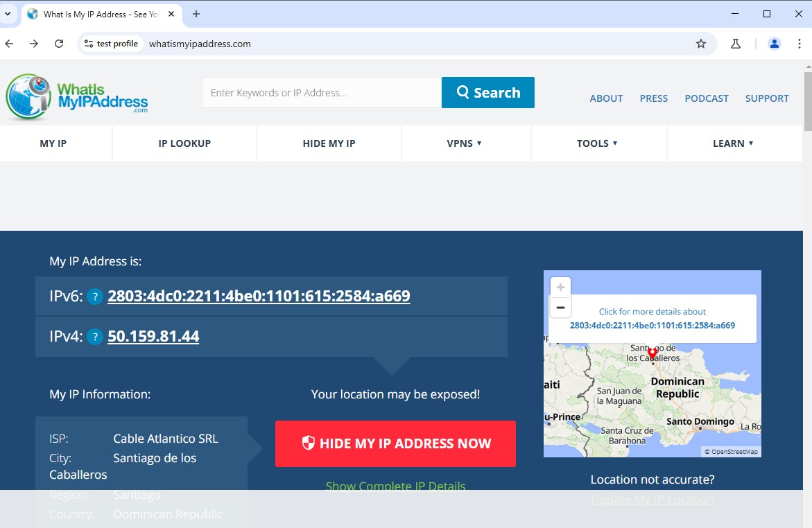This screenshot has width=812, height=528.
Task: Click the blue Search button
Action: 487,93
